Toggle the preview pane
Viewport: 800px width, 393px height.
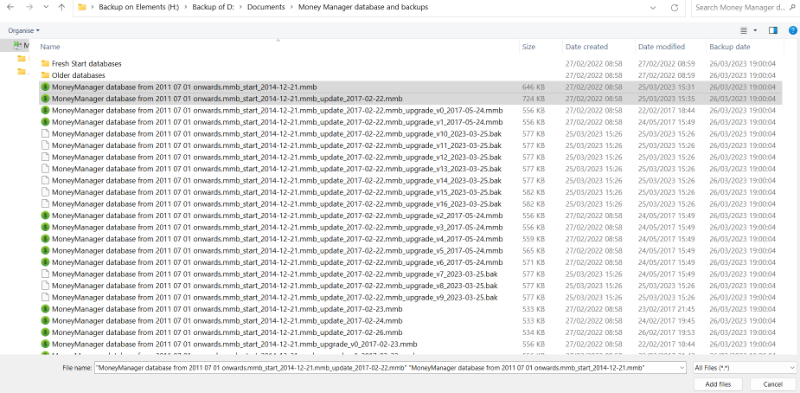(773, 31)
